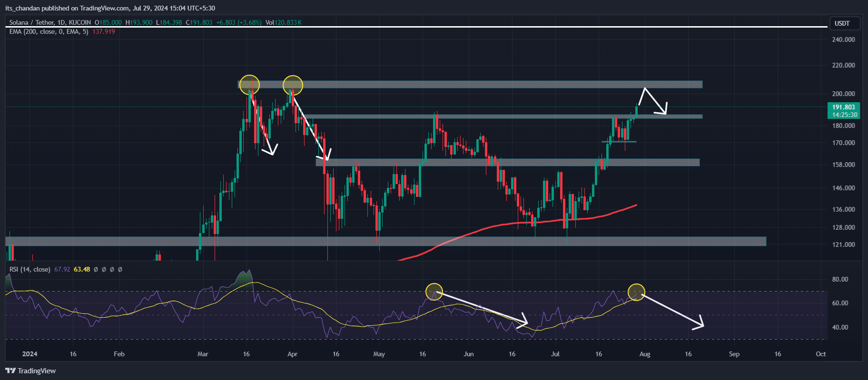868x380 pixels.
Task: Click the 146.000 price axis label
Action: [843, 188]
